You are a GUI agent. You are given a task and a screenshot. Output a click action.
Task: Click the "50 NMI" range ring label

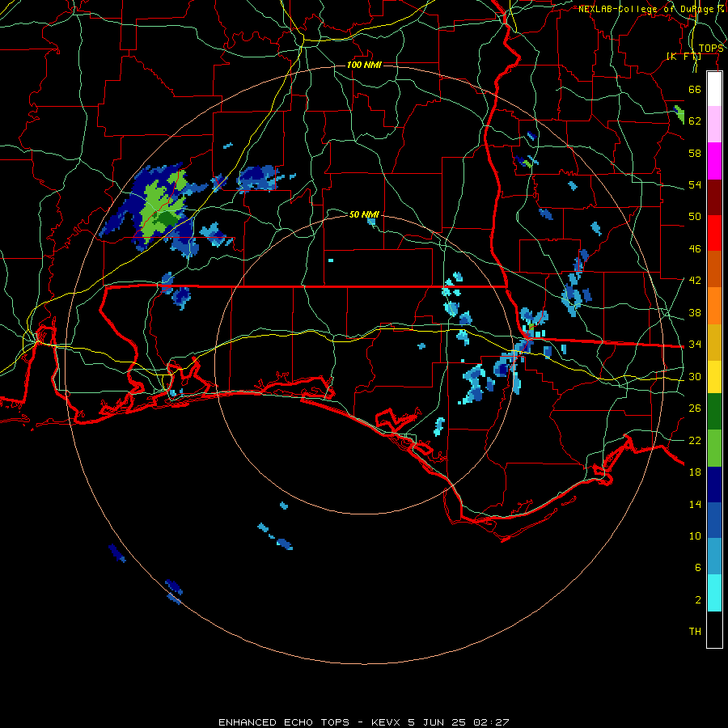364,214
